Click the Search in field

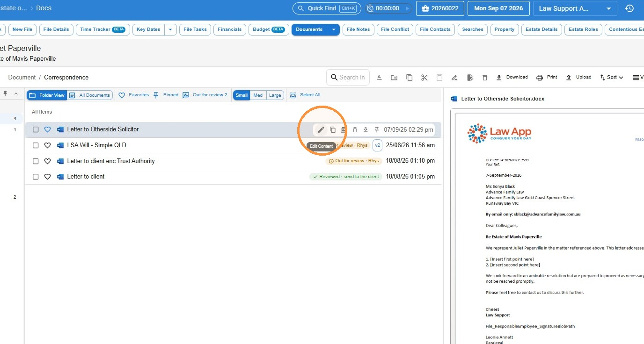[348, 78]
